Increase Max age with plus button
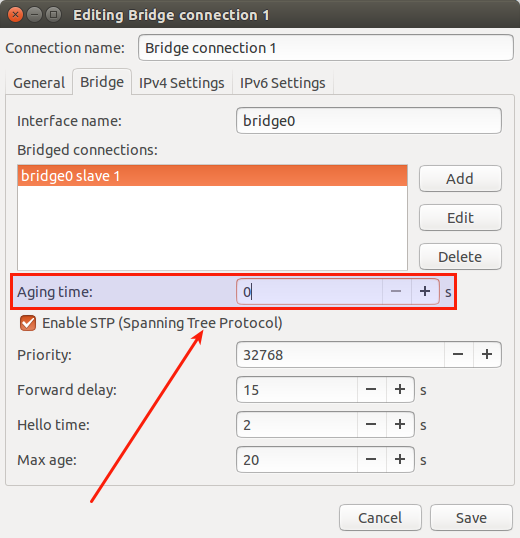Screen dimensions: 520x538 point(400,459)
